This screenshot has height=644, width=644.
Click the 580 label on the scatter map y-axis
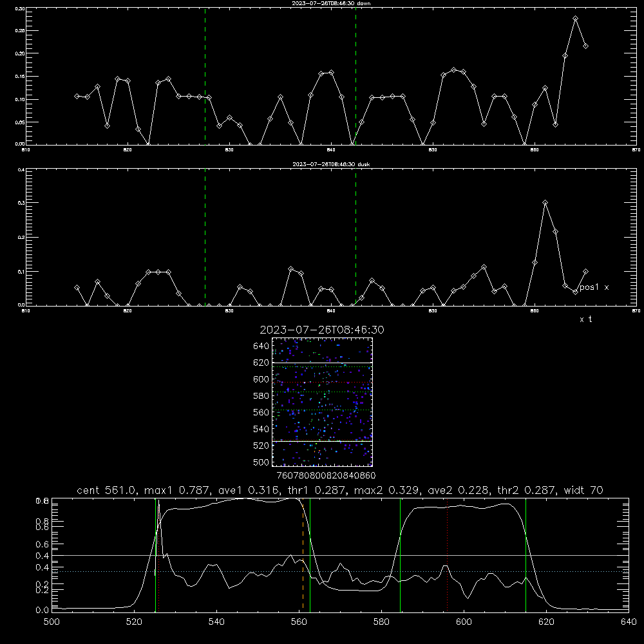pos(261,396)
